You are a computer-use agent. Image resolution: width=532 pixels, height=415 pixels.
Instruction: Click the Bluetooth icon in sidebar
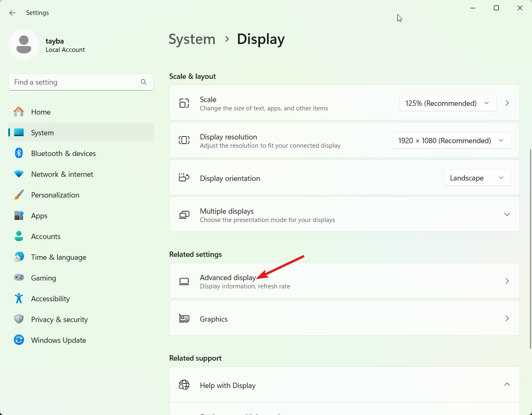[19, 153]
